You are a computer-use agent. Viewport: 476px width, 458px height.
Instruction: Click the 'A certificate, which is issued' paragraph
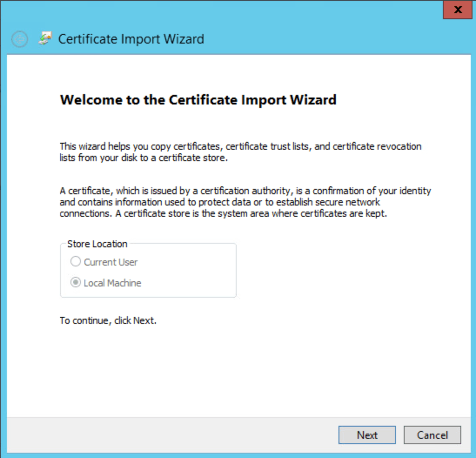245,202
